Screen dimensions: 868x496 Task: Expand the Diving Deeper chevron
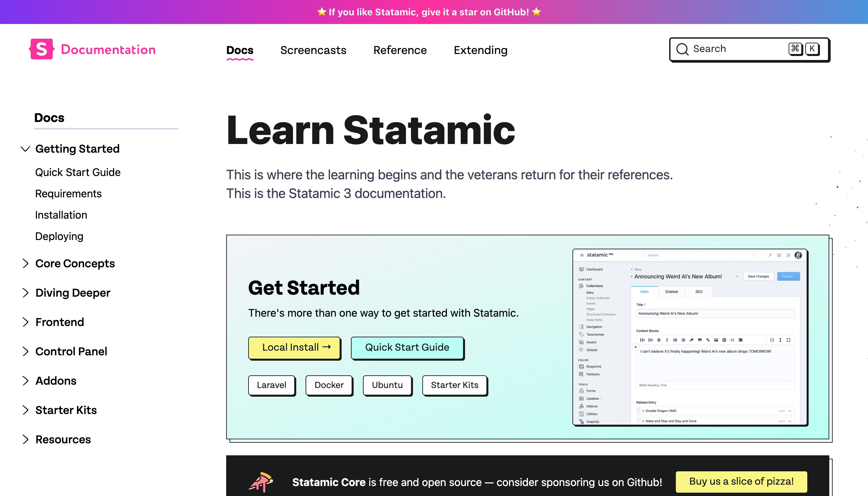pos(25,293)
